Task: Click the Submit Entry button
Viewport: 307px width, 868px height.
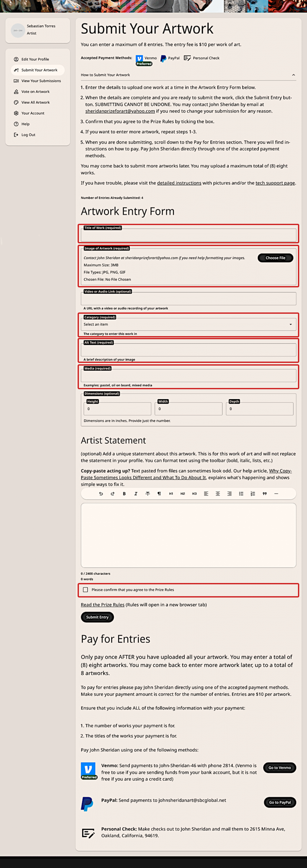Action: click(97, 617)
